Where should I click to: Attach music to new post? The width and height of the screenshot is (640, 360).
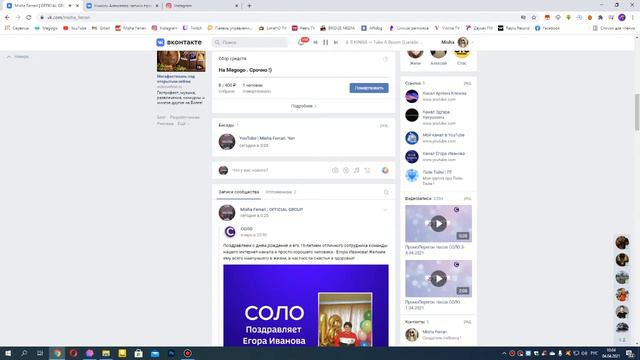tap(356, 170)
